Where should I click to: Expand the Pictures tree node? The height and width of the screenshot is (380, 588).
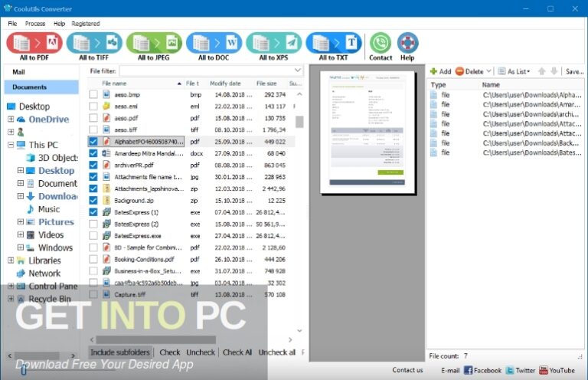pos(21,221)
